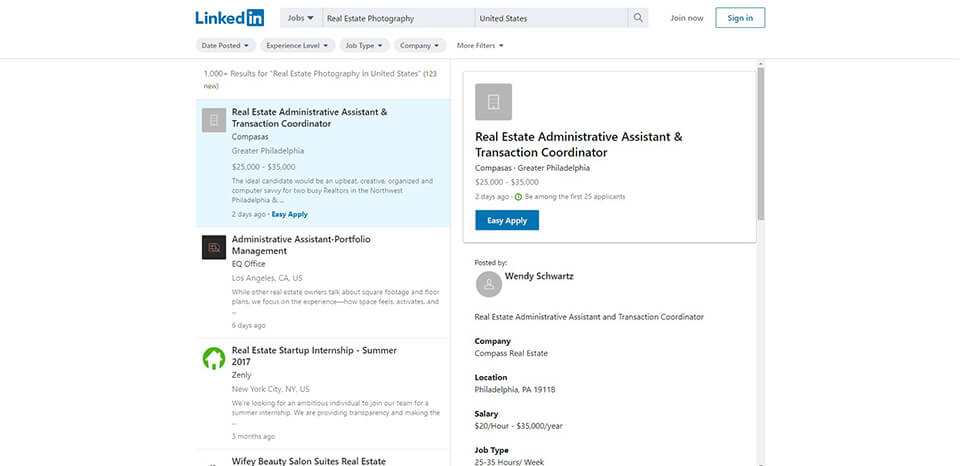Click Zenly green house logo
This screenshot has width=960, height=466.
[x=214, y=359]
